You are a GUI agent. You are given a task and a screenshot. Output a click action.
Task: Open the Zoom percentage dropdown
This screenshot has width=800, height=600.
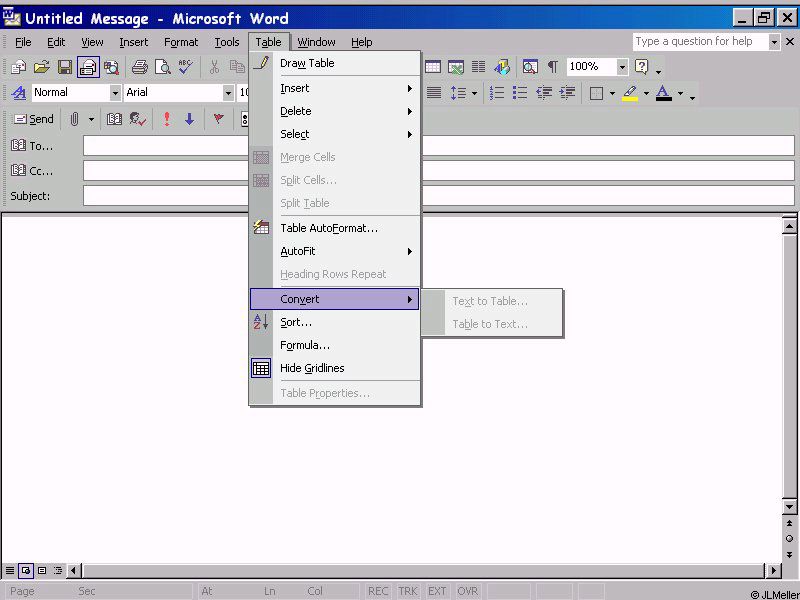tap(622, 67)
